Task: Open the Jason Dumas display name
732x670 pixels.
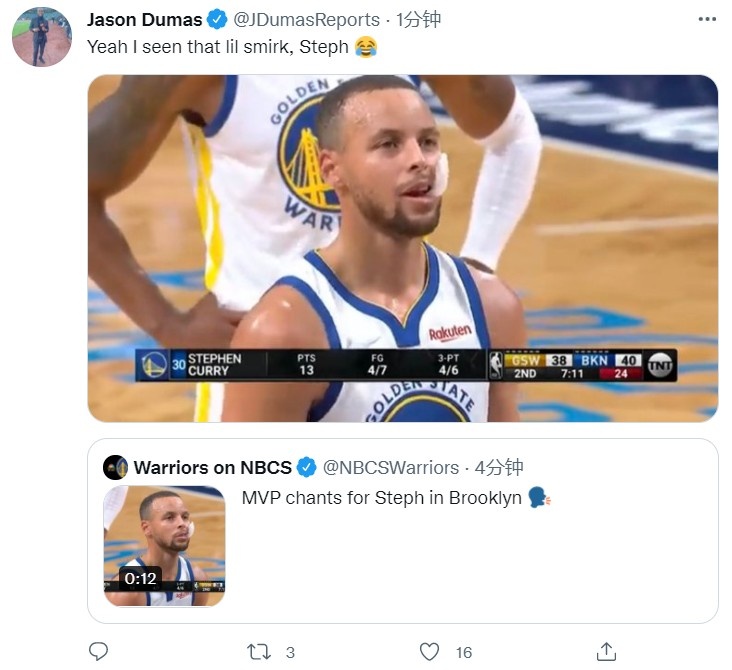Action: pyautogui.click(x=145, y=20)
